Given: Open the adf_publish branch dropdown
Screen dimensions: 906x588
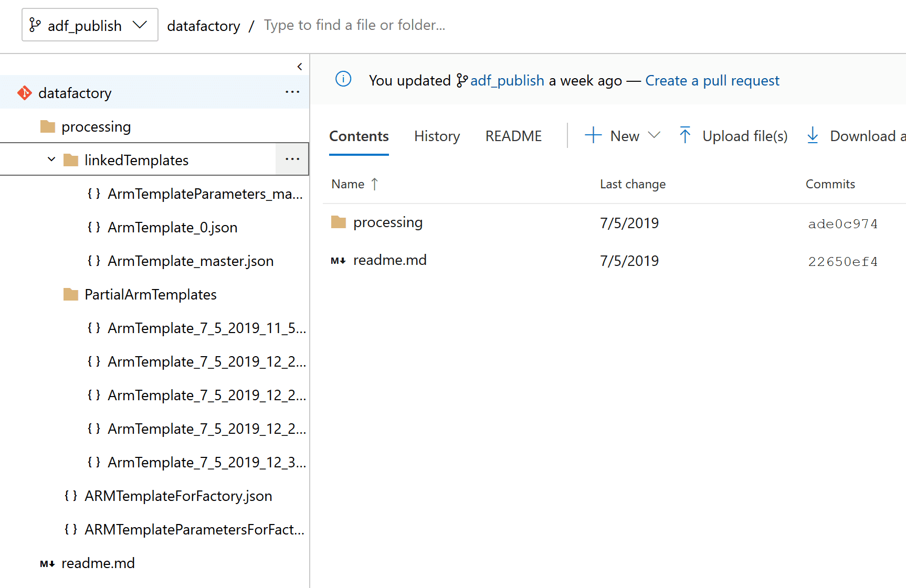Looking at the screenshot, I should click(x=140, y=25).
